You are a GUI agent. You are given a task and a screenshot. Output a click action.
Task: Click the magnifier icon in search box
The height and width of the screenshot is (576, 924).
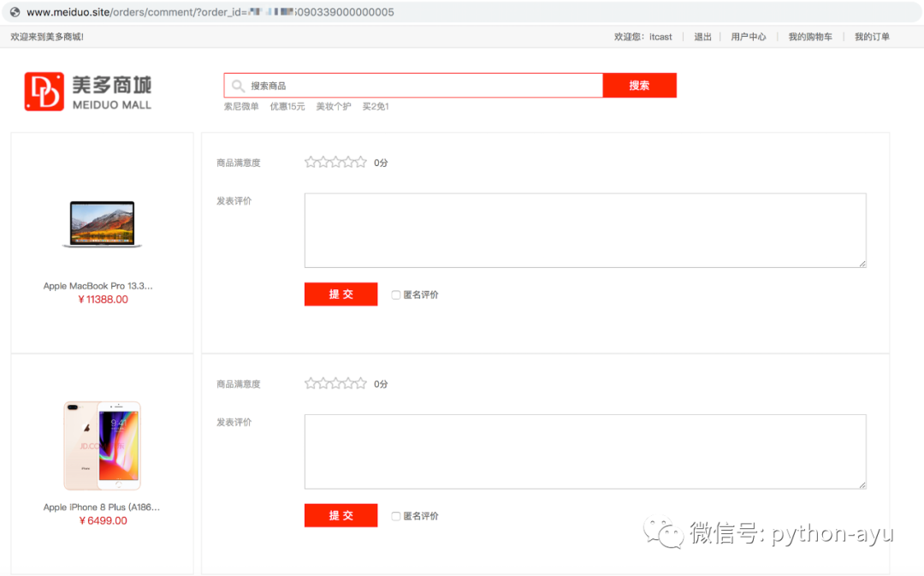click(238, 86)
